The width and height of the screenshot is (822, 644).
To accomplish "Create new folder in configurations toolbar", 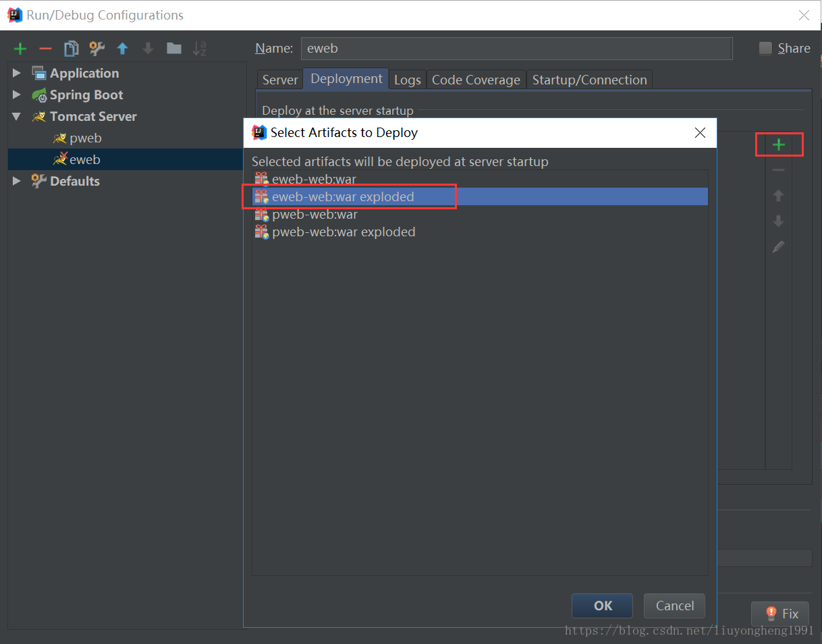I will click(x=174, y=48).
